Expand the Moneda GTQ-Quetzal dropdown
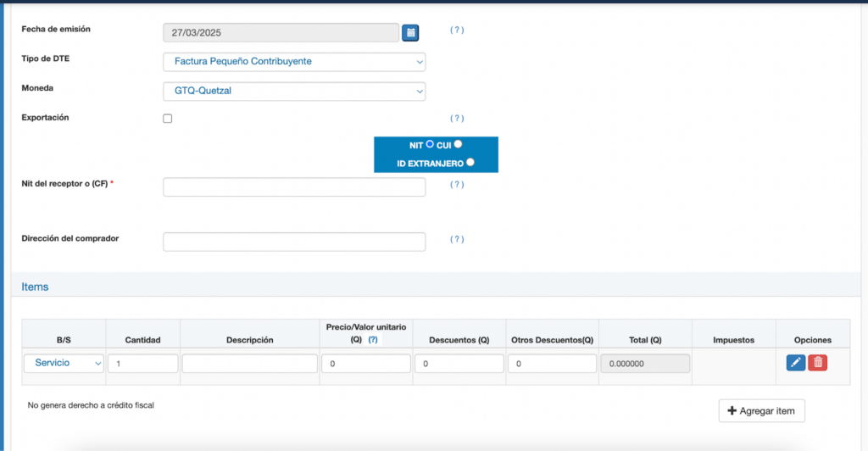The height and width of the screenshot is (451, 868). click(x=294, y=92)
